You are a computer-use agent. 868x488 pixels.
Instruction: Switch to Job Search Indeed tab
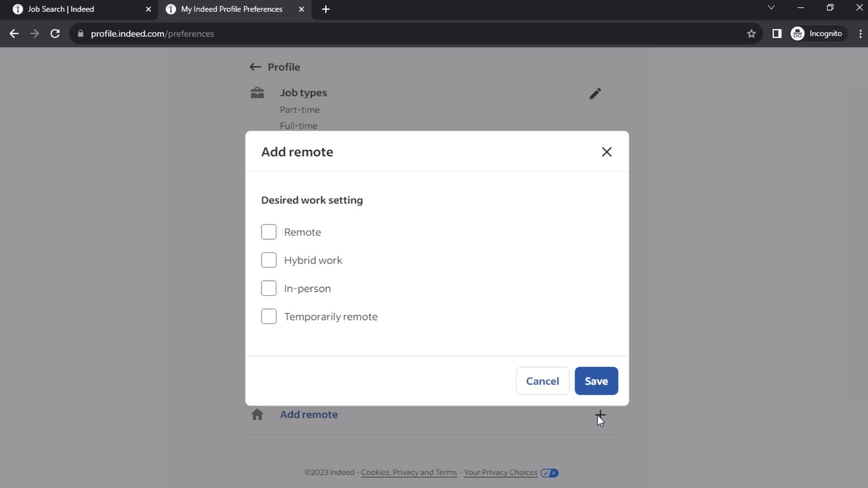[77, 9]
